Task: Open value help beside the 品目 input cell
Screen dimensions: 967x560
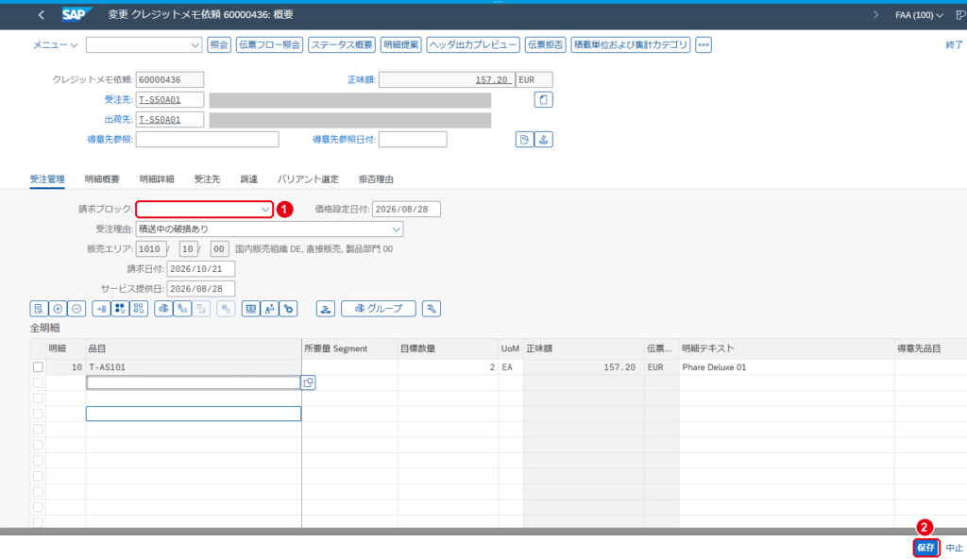Action: (x=309, y=382)
